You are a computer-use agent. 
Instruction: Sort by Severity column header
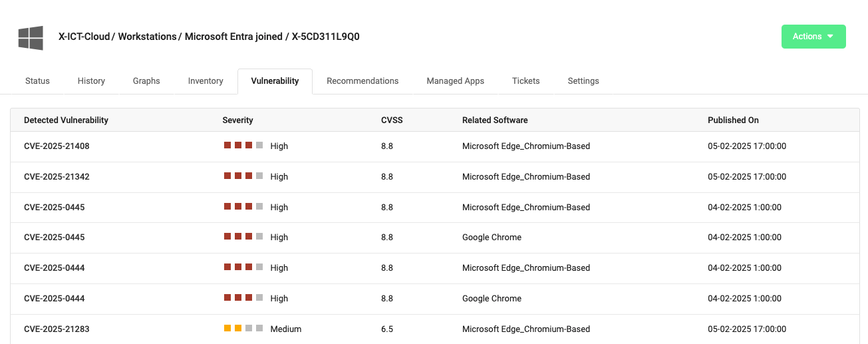pyautogui.click(x=237, y=120)
